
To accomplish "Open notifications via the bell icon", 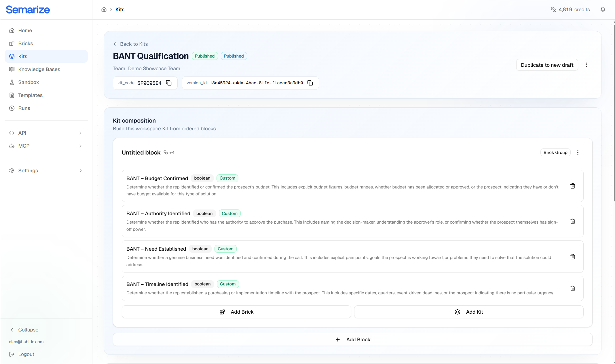I will pos(602,9).
